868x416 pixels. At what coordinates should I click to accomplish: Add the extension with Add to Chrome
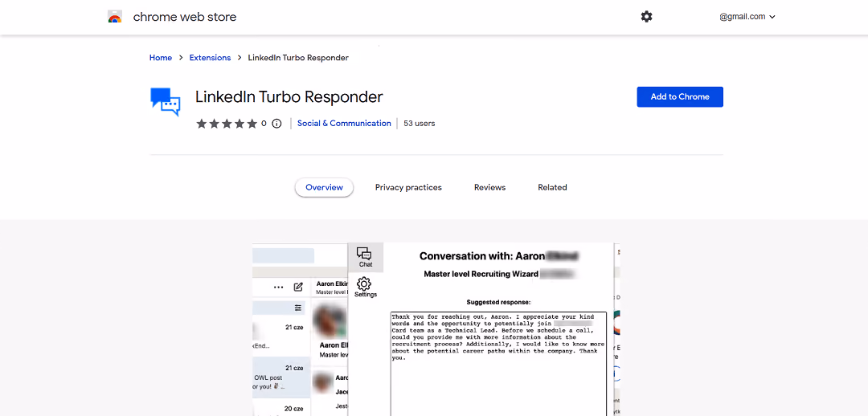coord(680,97)
